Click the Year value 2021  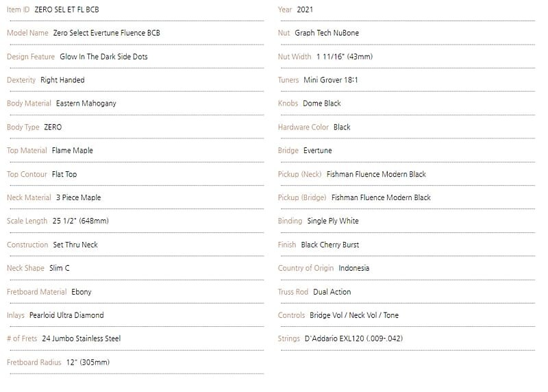(305, 10)
